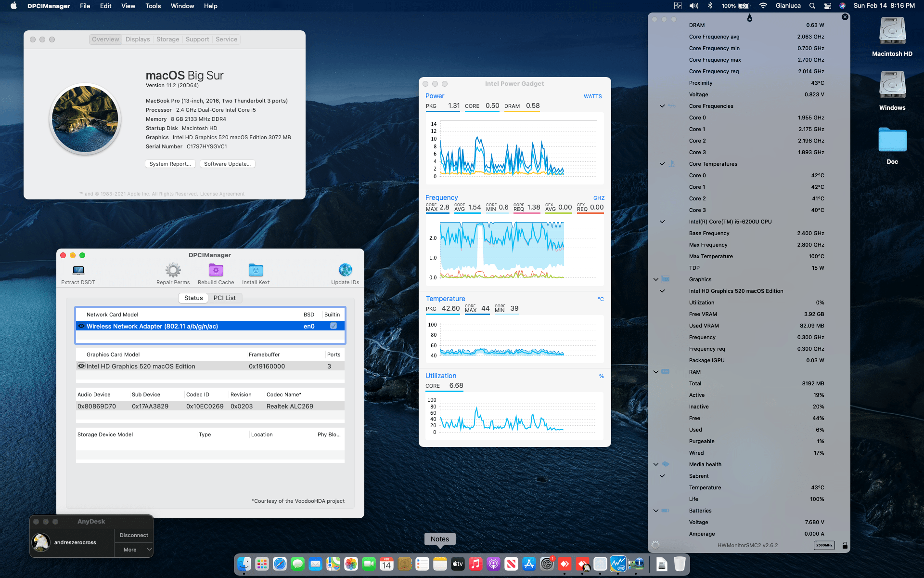Open System Preferences from the Dock
The width and height of the screenshot is (924, 578).
pos(547,564)
